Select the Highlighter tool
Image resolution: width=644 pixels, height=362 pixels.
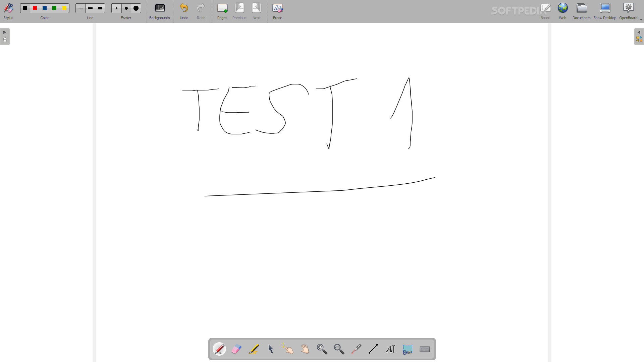254,349
